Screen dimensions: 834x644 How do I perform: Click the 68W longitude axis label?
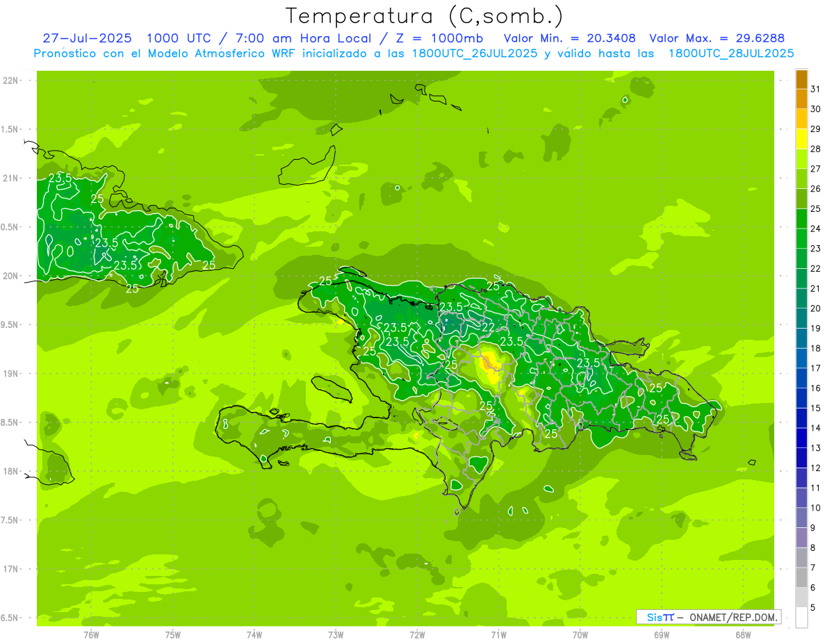click(x=743, y=634)
